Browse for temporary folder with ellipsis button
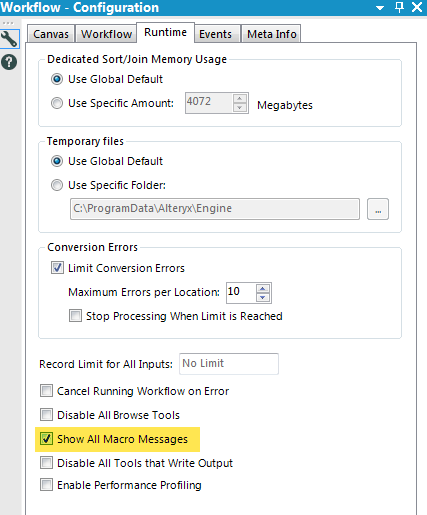Screen dimensions: 427x515 378,209
